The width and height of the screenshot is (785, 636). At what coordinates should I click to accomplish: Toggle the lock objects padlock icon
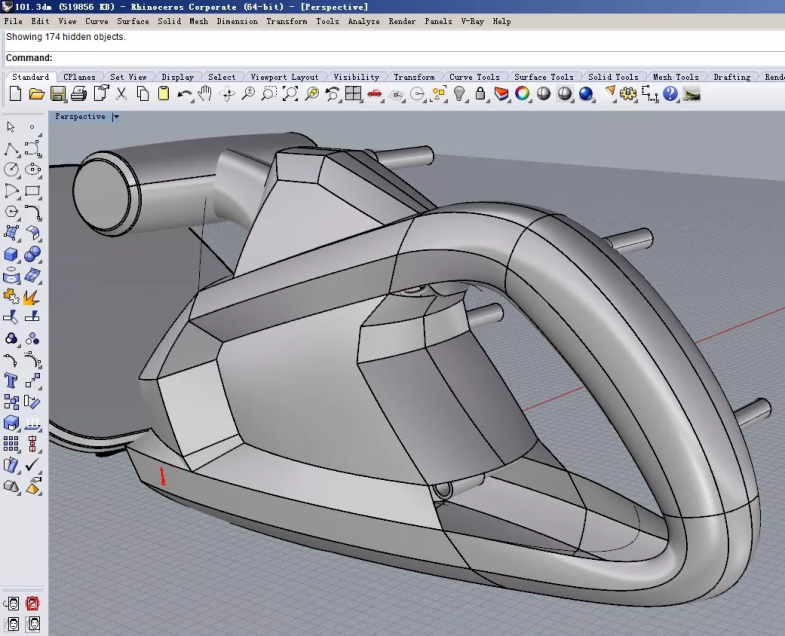coord(480,94)
